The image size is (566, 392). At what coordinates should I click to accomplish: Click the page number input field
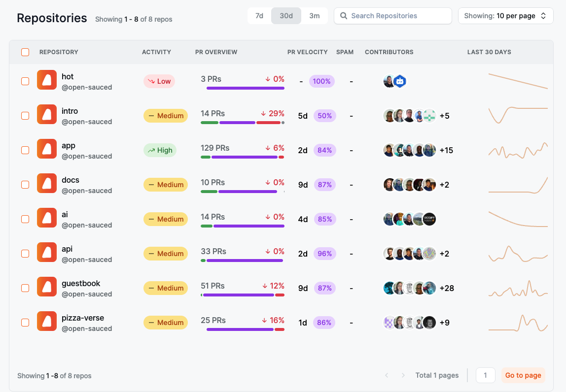[x=485, y=375]
